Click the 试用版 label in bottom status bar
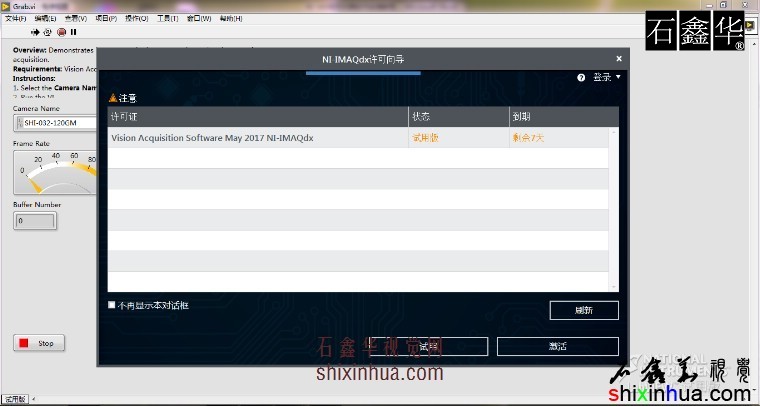760x406 pixels. point(15,399)
